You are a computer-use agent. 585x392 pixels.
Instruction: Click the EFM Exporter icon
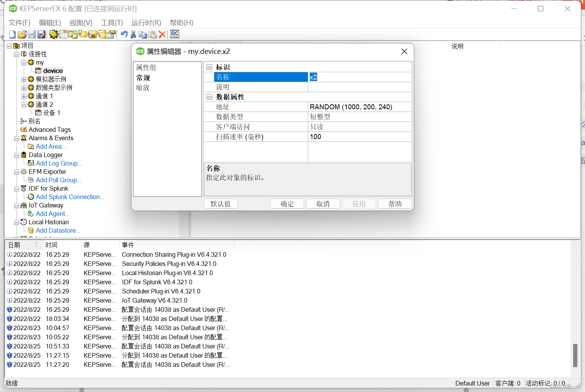coord(24,172)
